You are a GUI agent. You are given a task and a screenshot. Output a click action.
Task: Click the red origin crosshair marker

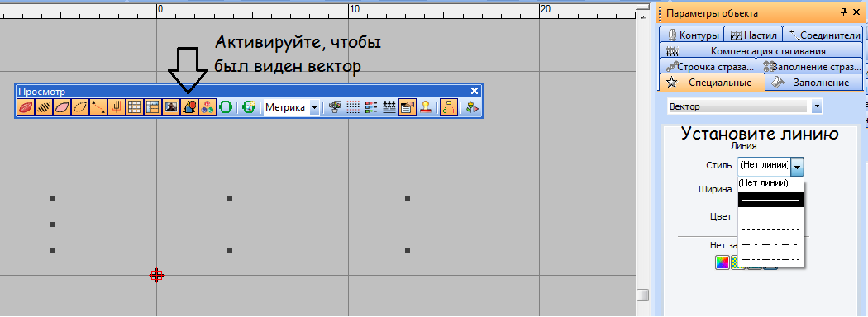click(156, 275)
